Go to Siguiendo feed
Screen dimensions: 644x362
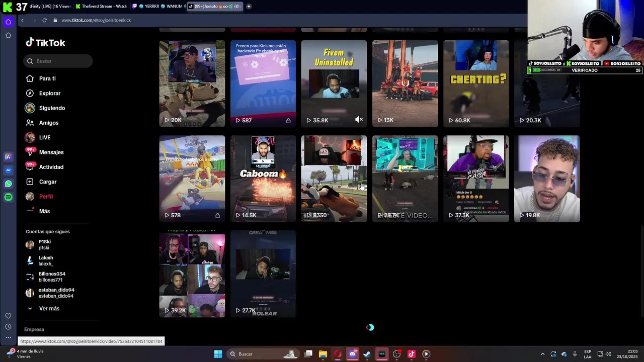click(x=52, y=108)
